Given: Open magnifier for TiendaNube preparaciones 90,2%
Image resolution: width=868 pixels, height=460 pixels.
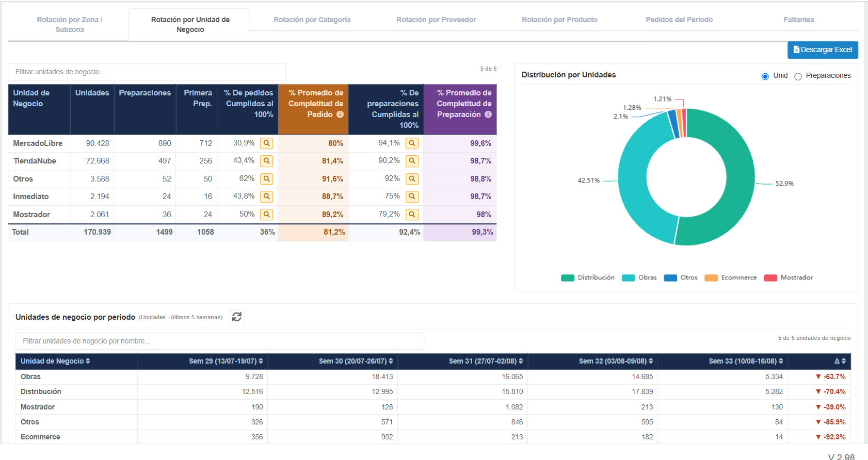Looking at the screenshot, I should (x=412, y=161).
